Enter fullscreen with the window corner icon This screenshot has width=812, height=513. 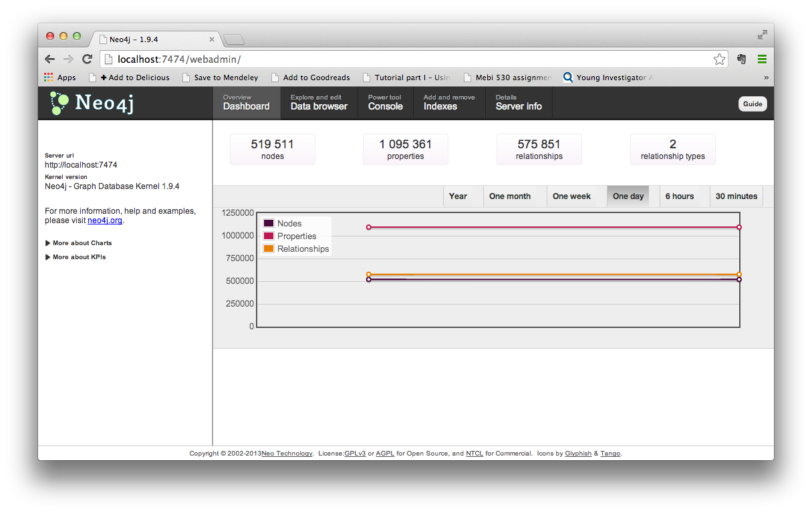tap(762, 35)
